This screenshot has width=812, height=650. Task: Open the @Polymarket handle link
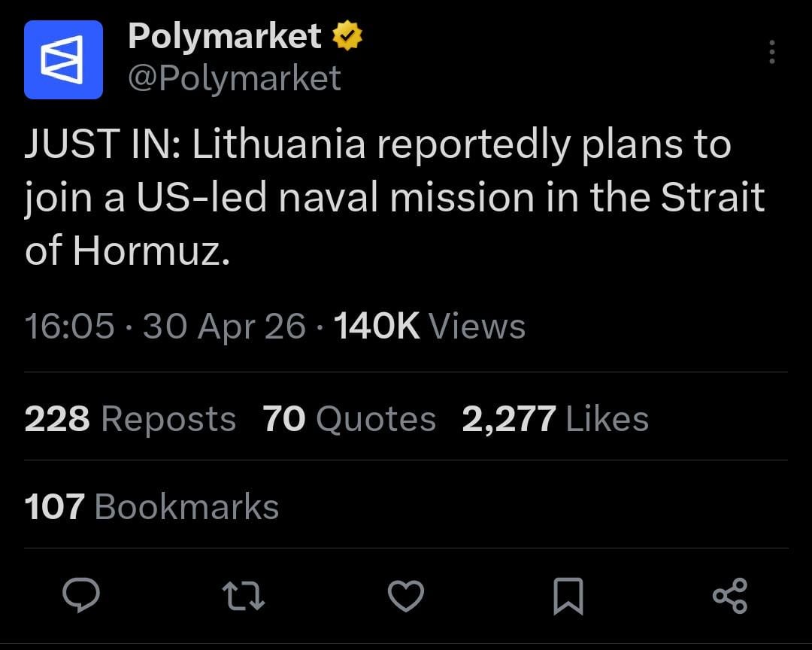[x=235, y=78]
